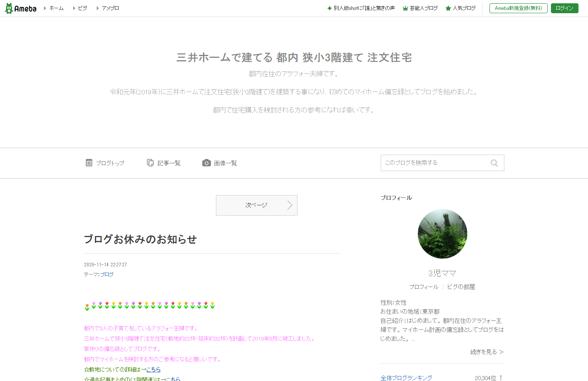Open アメブロ in top navigation

point(110,8)
